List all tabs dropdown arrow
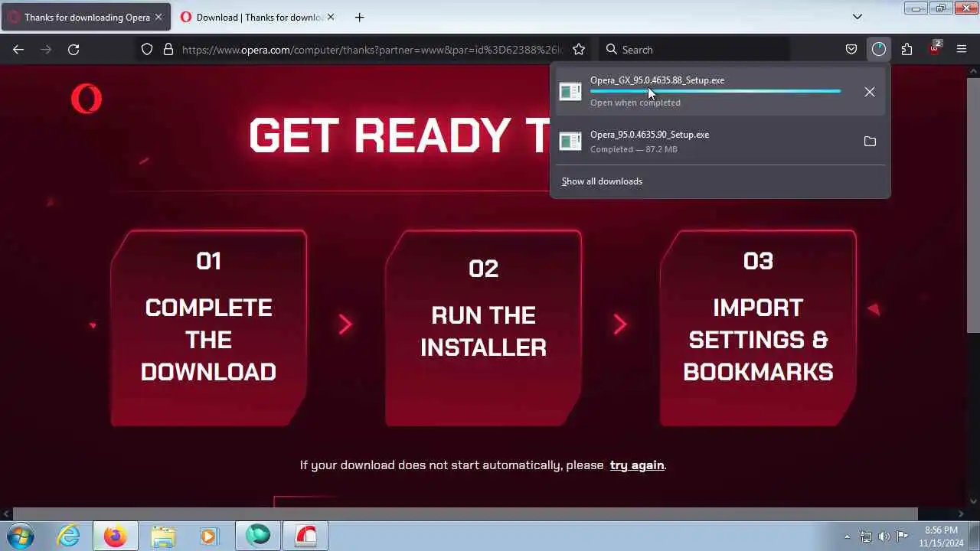This screenshot has width=980, height=551. click(857, 17)
